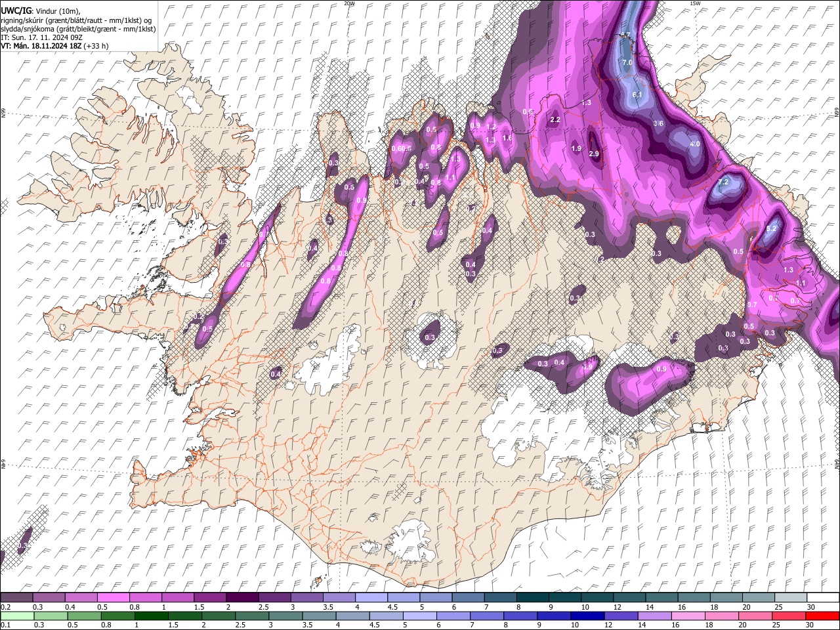Click the upper legend swatch between 0.3 and 0.4
Image resolution: width=840 pixels, height=630 pixels.
pyautogui.click(x=49, y=597)
